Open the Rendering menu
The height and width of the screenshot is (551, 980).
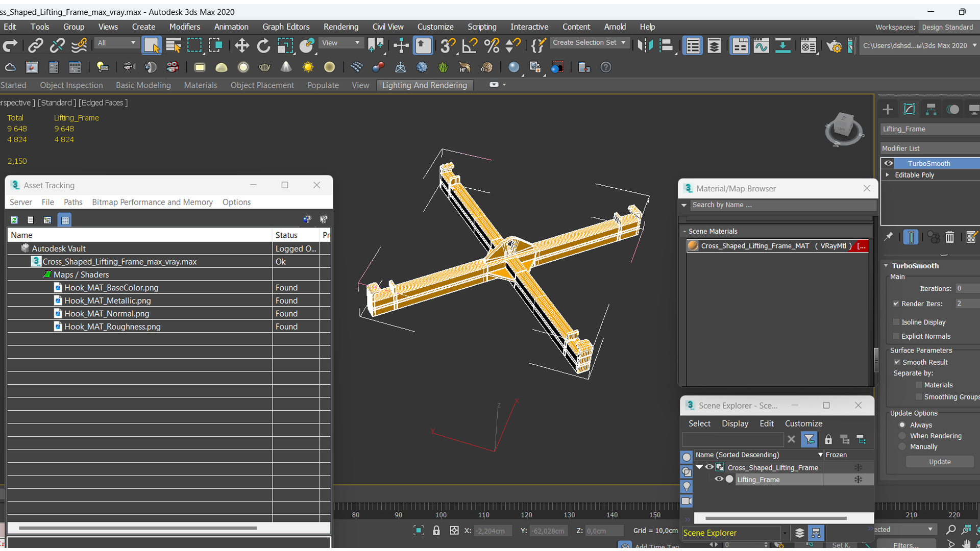pyautogui.click(x=340, y=27)
